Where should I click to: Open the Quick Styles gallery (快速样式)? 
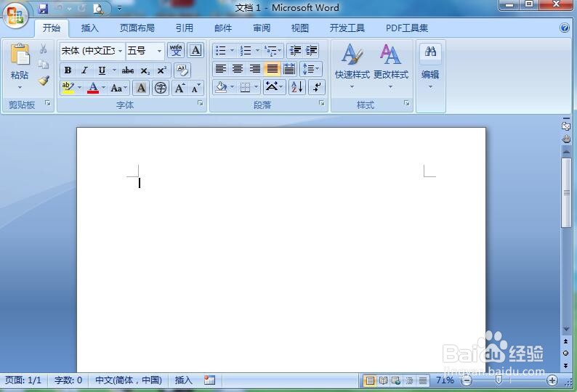(352, 66)
